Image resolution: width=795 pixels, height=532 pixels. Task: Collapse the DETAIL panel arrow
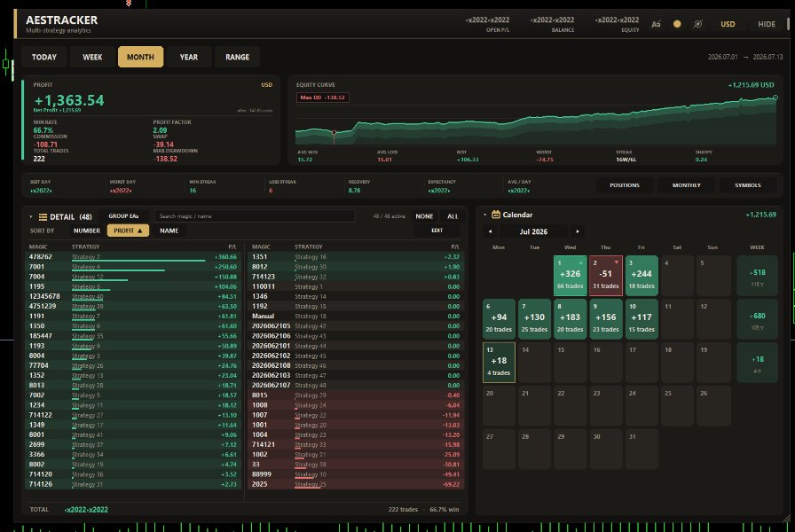tap(31, 217)
